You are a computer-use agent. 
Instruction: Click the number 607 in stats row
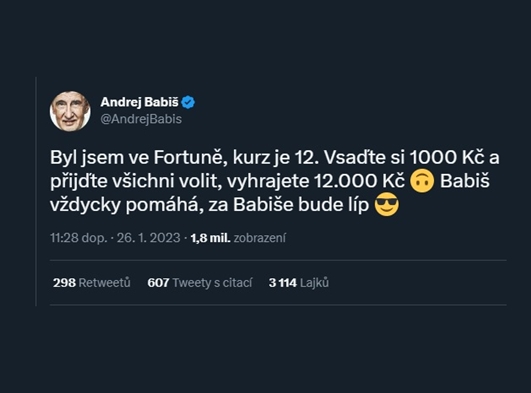(x=158, y=283)
